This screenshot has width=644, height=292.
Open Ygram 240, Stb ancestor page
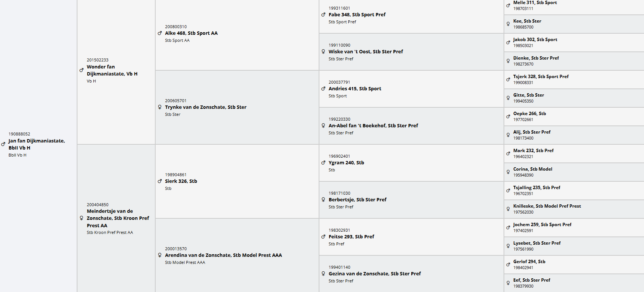346,163
